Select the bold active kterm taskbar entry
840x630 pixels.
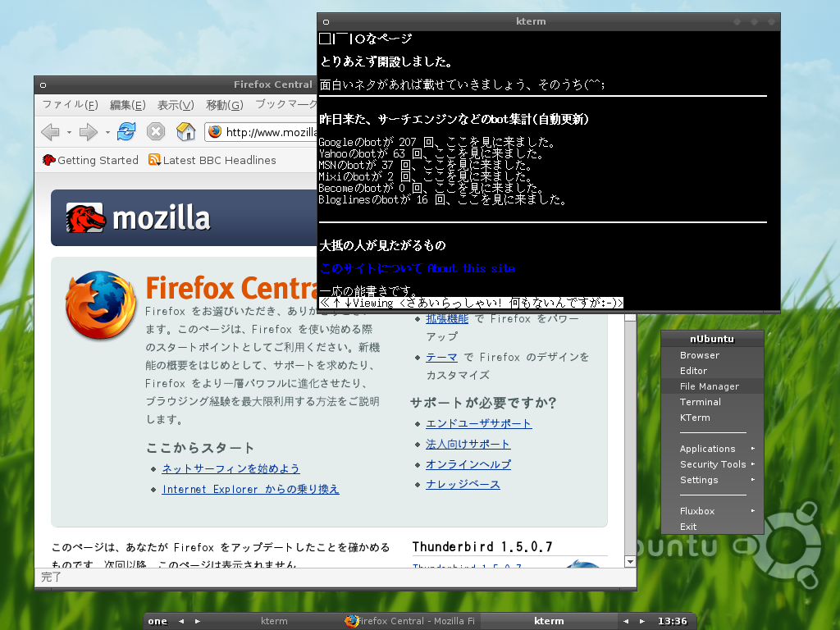(549, 621)
